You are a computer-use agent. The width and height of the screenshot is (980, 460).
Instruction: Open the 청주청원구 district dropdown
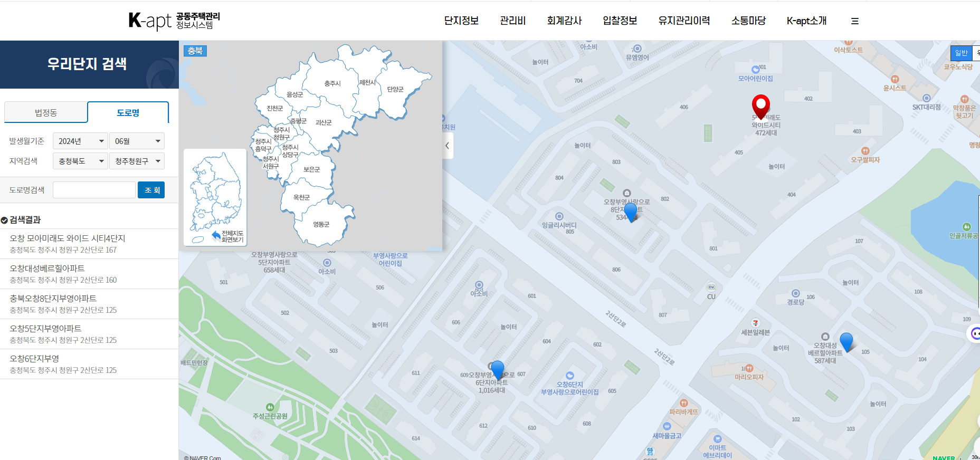point(137,161)
